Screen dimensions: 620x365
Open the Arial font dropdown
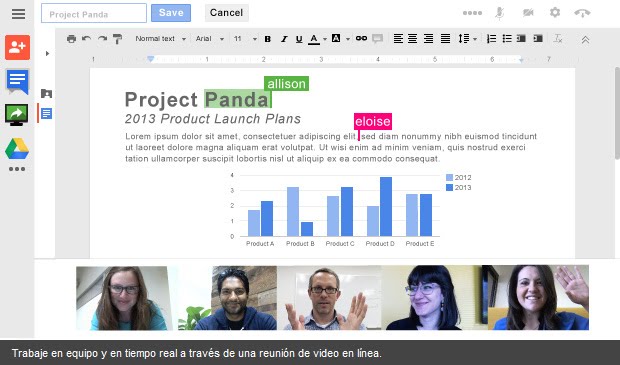click(210, 39)
